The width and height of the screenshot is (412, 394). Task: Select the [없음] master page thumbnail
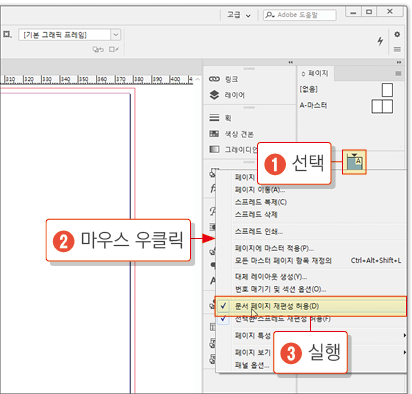tap(387, 90)
